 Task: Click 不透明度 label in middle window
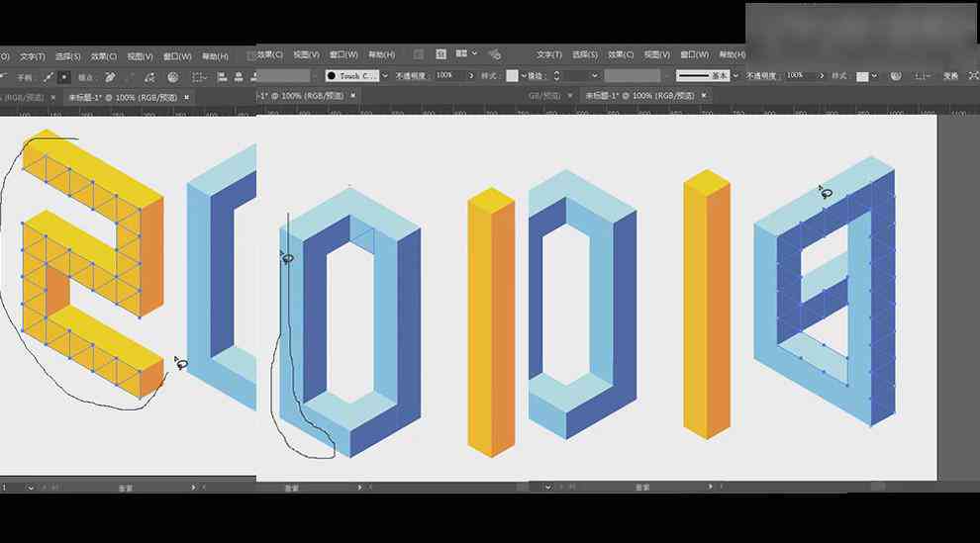click(411, 75)
